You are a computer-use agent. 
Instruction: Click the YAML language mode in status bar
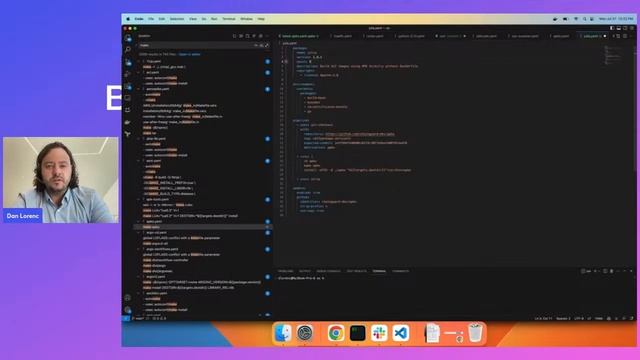click(599, 318)
